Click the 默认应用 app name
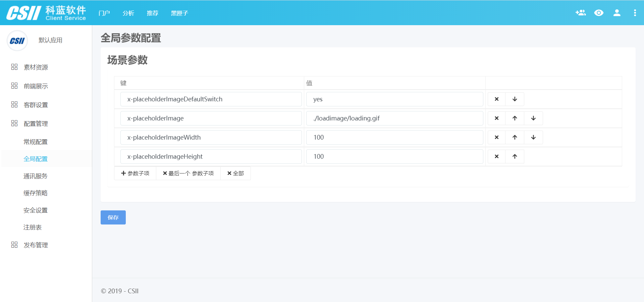This screenshot has width=644, height=302. 50,40
